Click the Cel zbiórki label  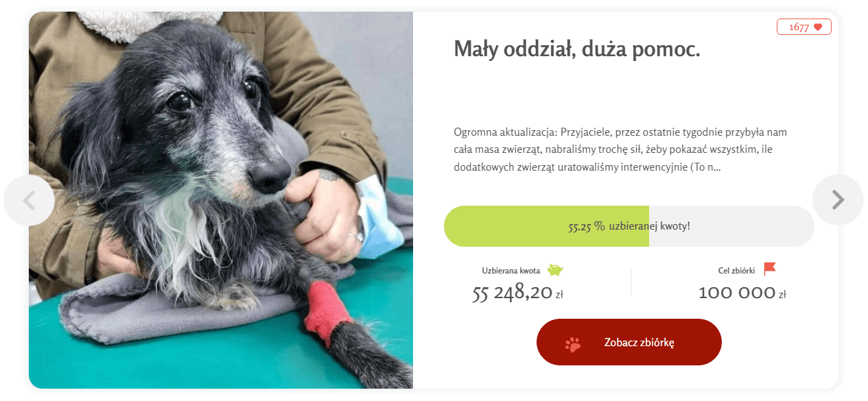pos(736,271)
